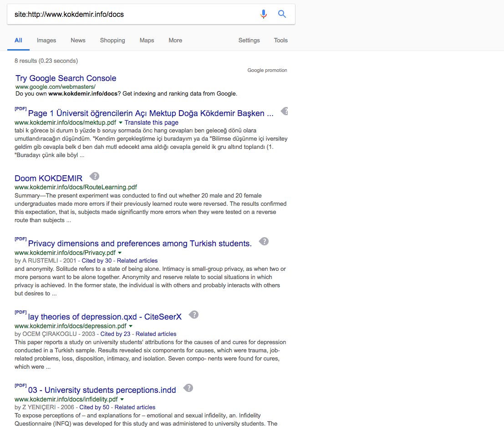This screenshot has width=504, height=427.
Task: Open the search Tools menu
Action: (280, 40)
